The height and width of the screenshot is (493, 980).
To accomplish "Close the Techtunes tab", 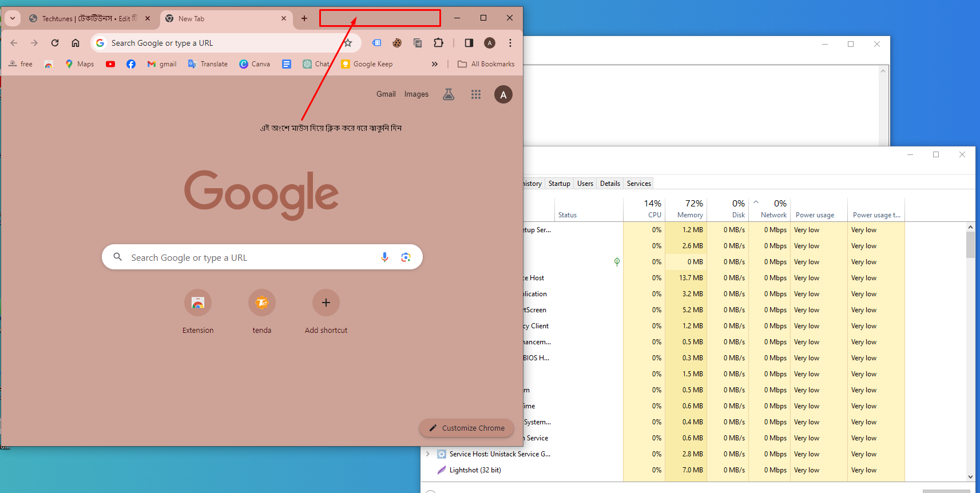I will [x=148, y=18].
